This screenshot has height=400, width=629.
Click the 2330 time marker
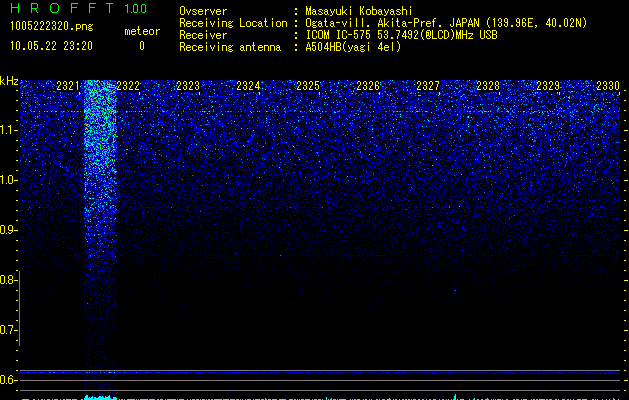pos(608,86)
